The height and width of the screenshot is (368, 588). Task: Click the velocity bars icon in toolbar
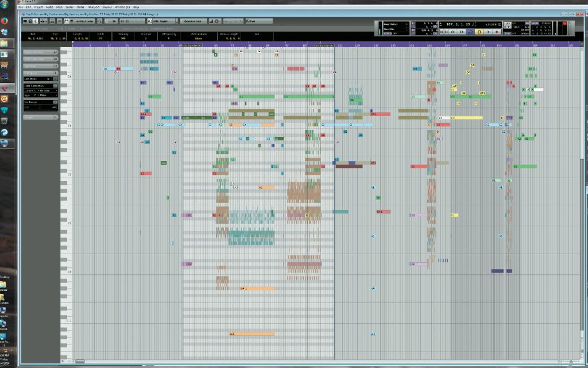(211, 21)
